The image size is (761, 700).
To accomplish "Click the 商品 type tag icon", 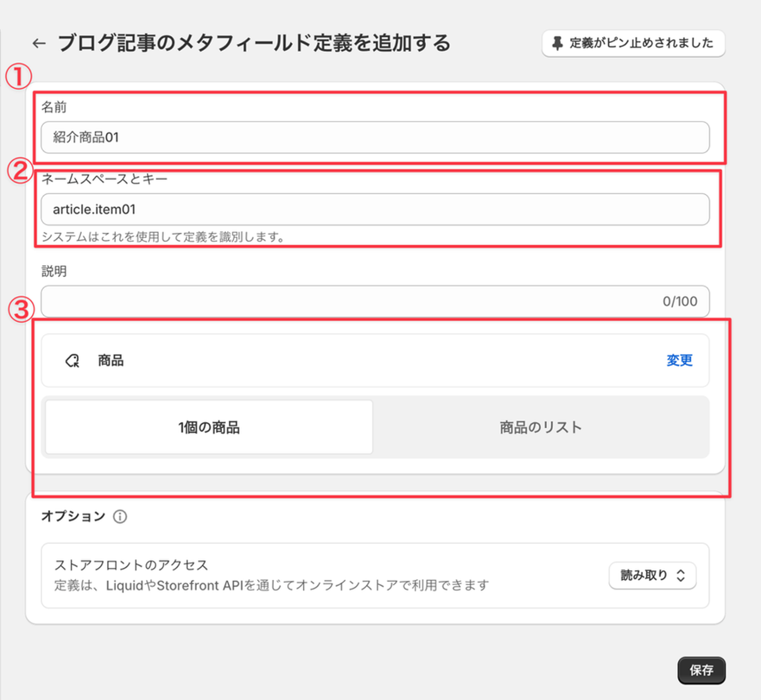I will (72, 361).
